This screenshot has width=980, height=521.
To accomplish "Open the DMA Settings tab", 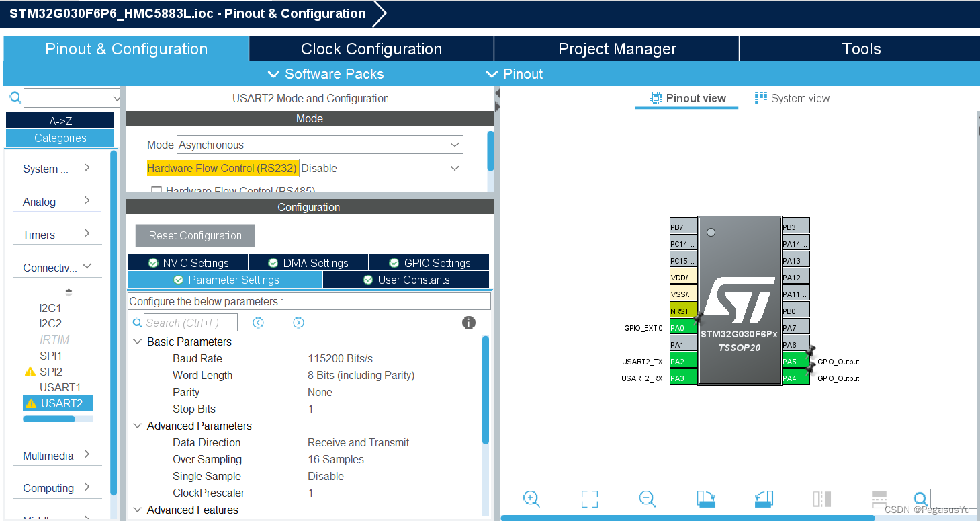I will click(x=308, y=263).
